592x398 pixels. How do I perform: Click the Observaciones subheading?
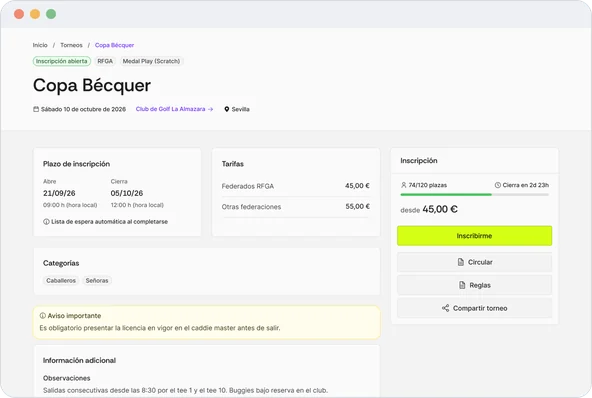click(66, 378)
